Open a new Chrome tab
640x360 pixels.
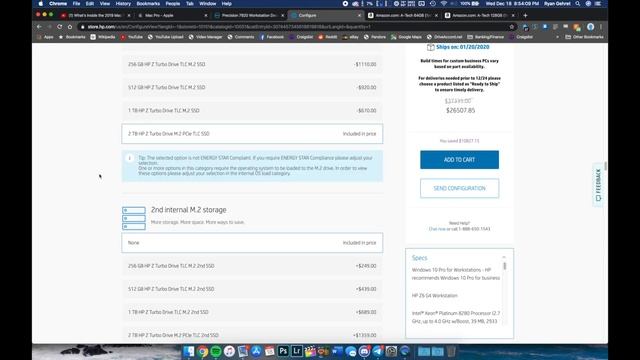coord(525,15)
